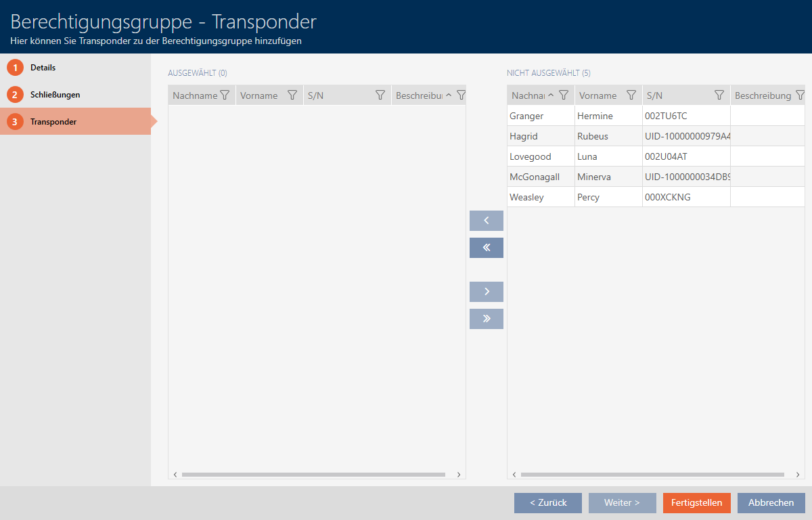812x520 pixels.
Task: Click the horizontal scrollbar of the not-selected table
Action: tap(652, 475)
